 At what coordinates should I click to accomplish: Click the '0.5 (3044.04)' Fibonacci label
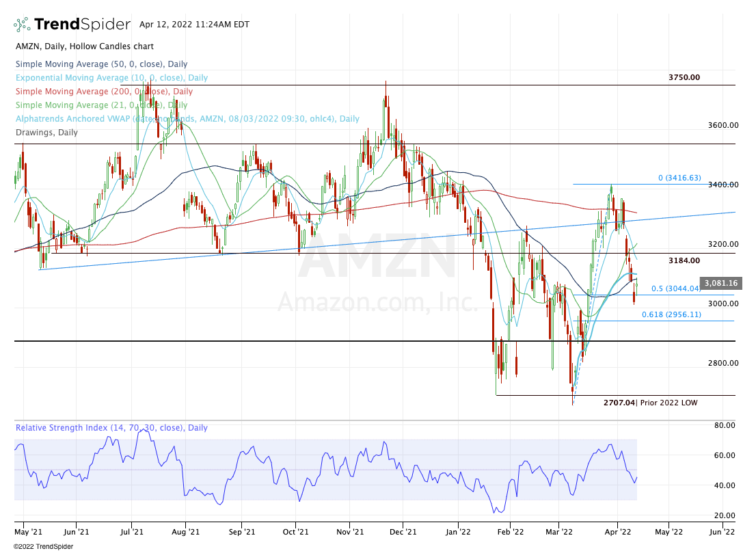point(676,288)
